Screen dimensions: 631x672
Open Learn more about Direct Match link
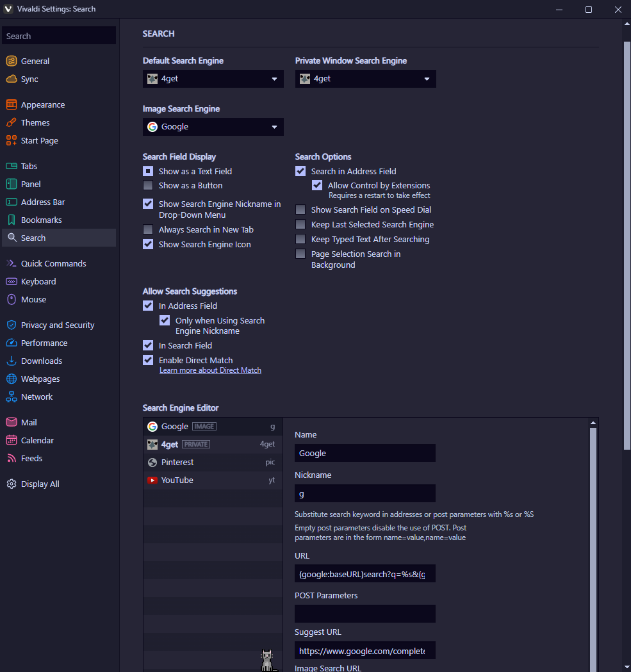[210, 370]
